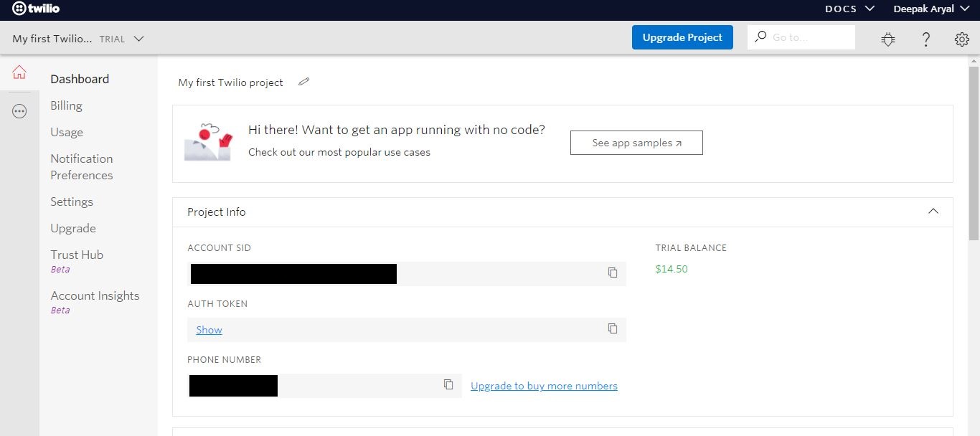Copy the Account SID
980x436 pixels.
613,272
